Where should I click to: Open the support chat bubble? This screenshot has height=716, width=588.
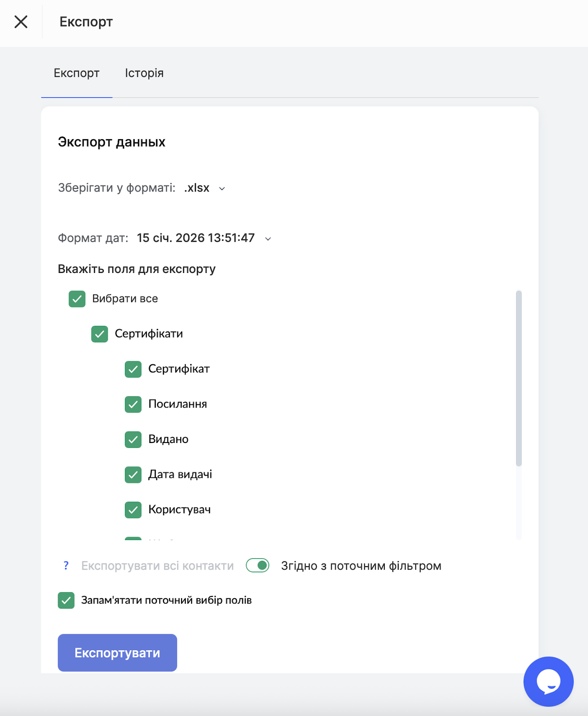click(548, 681)
